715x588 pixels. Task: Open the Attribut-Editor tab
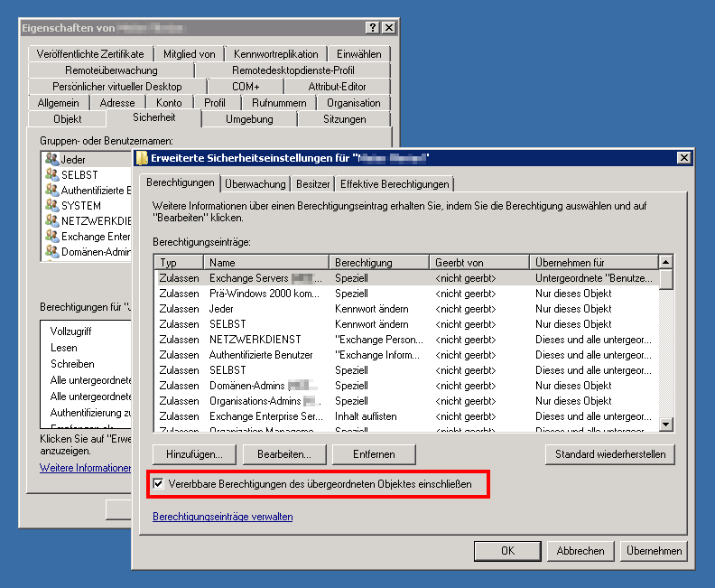point(337,87)
